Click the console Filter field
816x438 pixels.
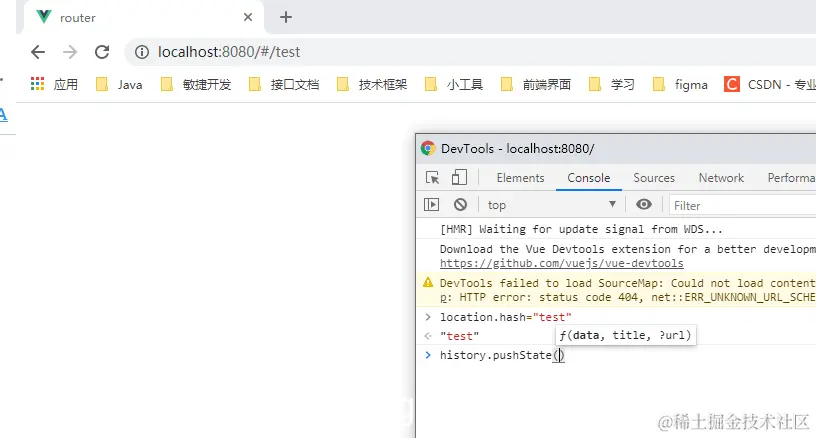743,205
